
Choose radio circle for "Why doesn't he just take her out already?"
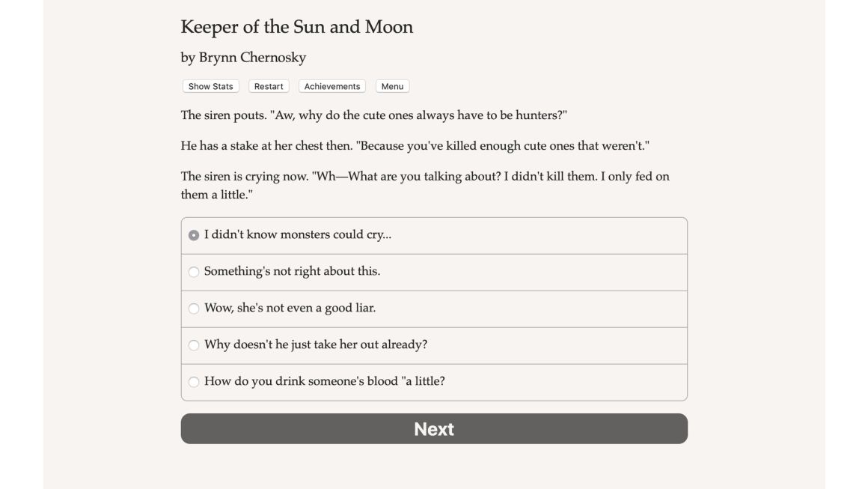194,345
